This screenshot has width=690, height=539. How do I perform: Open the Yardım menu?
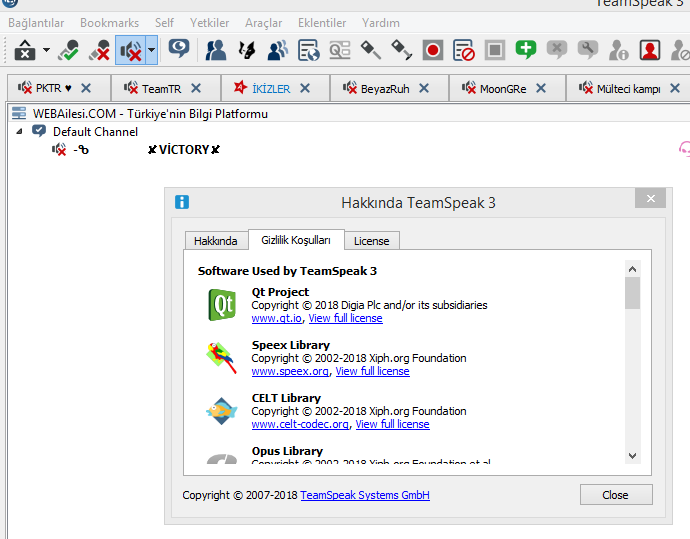tap(381, 23)
